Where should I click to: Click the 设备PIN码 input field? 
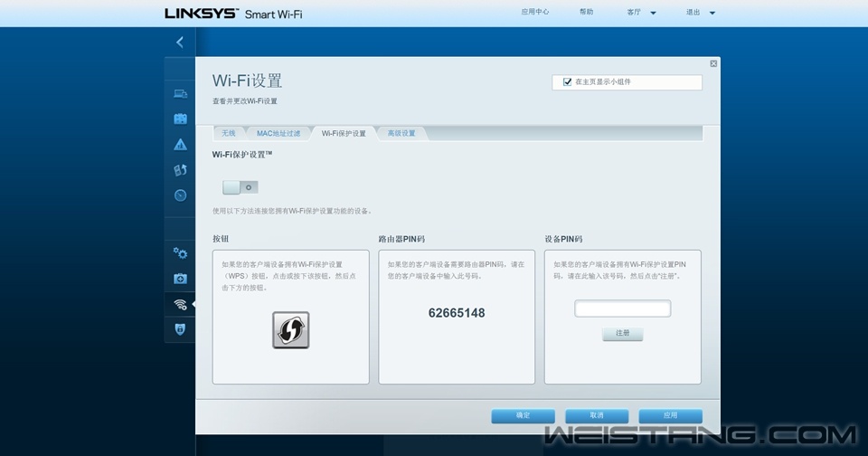tap(622, 309)
